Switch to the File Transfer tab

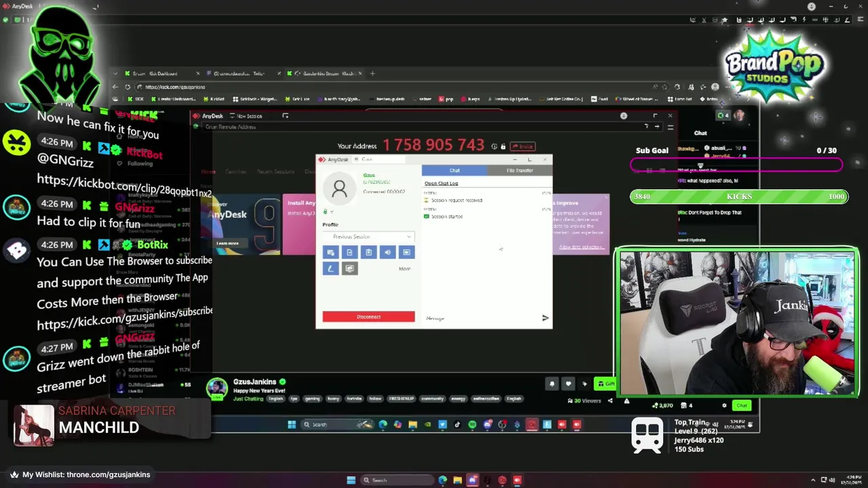519,170
